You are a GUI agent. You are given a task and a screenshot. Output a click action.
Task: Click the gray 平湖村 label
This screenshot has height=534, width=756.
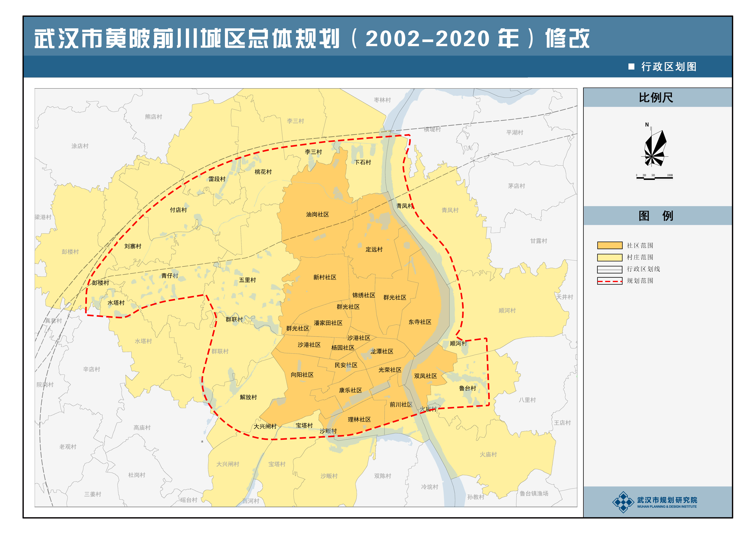pos(515,132)
